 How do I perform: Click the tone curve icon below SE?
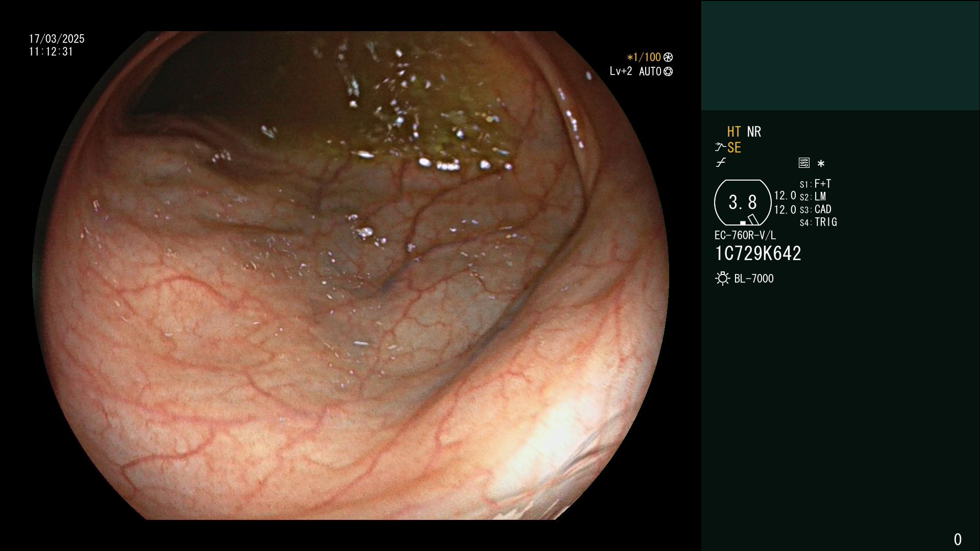click(x=721, y=163)
